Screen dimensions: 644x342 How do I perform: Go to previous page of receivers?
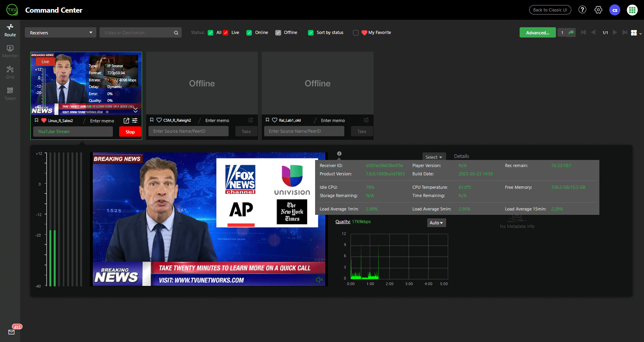[x=593, y=32]
